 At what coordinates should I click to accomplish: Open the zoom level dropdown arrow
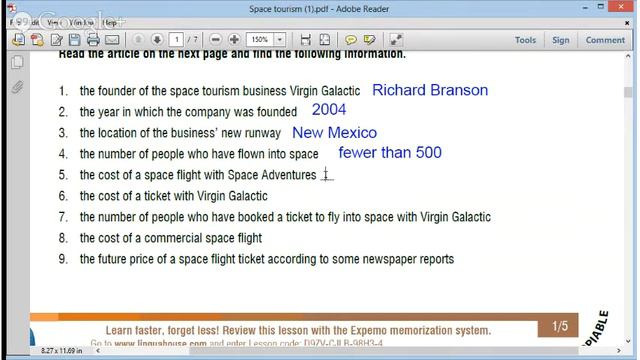[x=280, y=40]
